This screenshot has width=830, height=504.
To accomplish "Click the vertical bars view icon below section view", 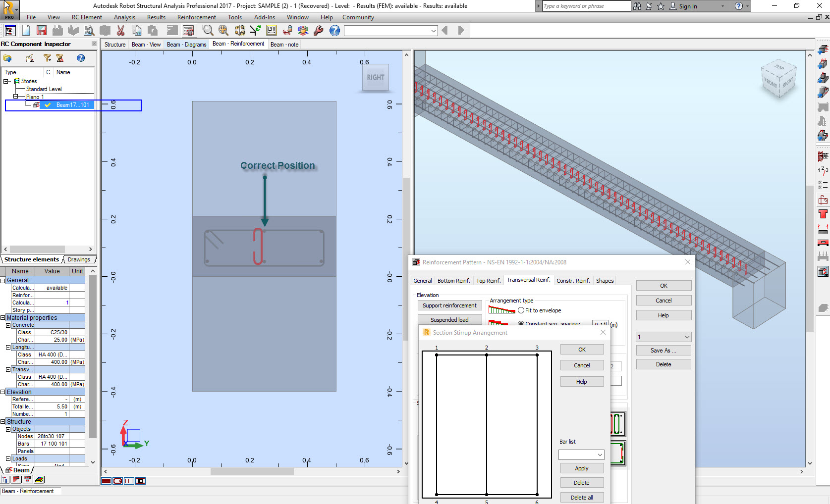I will 129,481.
